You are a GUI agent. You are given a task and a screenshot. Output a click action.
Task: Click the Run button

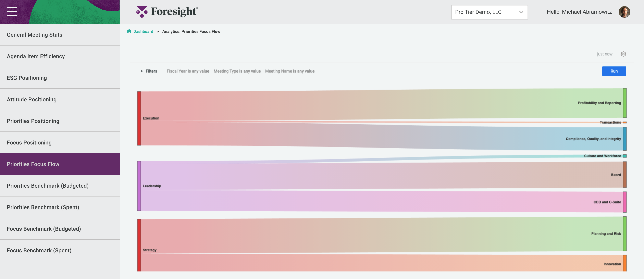point(614,71)
